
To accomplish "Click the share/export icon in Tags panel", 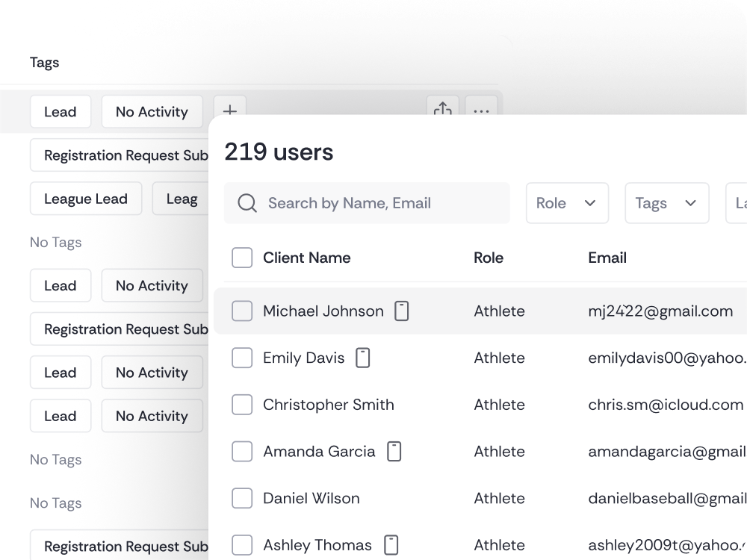I will pyautogui.click(x=443, y=108).
